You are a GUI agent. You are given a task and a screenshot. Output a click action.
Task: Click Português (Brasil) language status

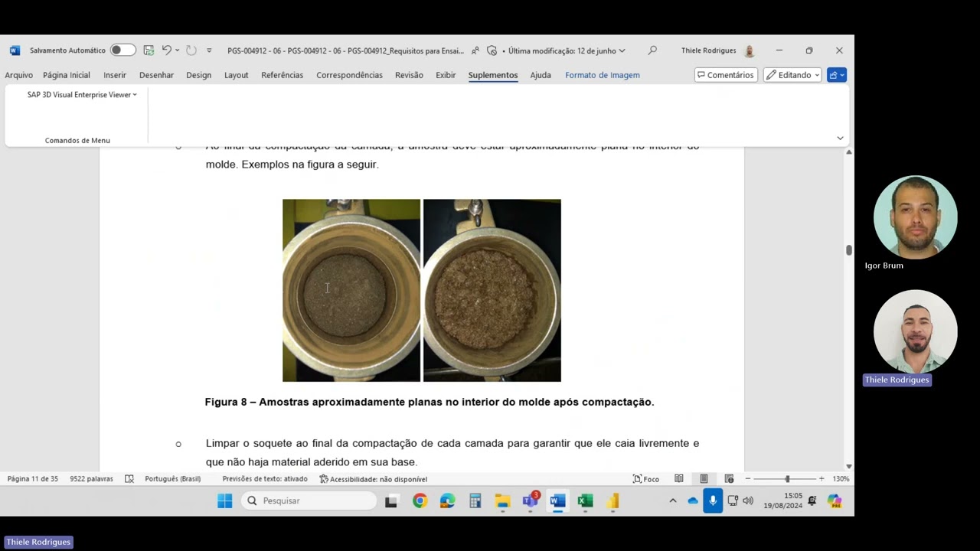click(x=173, y=479)
